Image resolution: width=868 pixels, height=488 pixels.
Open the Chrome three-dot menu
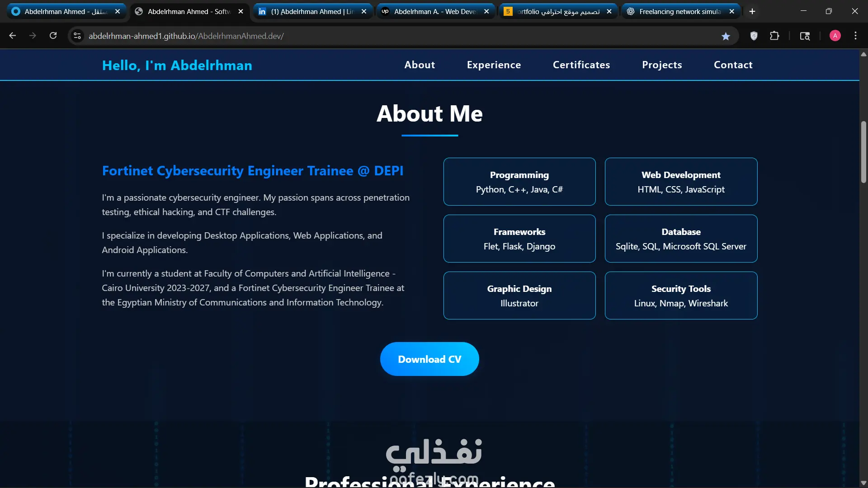pos(855,36)
